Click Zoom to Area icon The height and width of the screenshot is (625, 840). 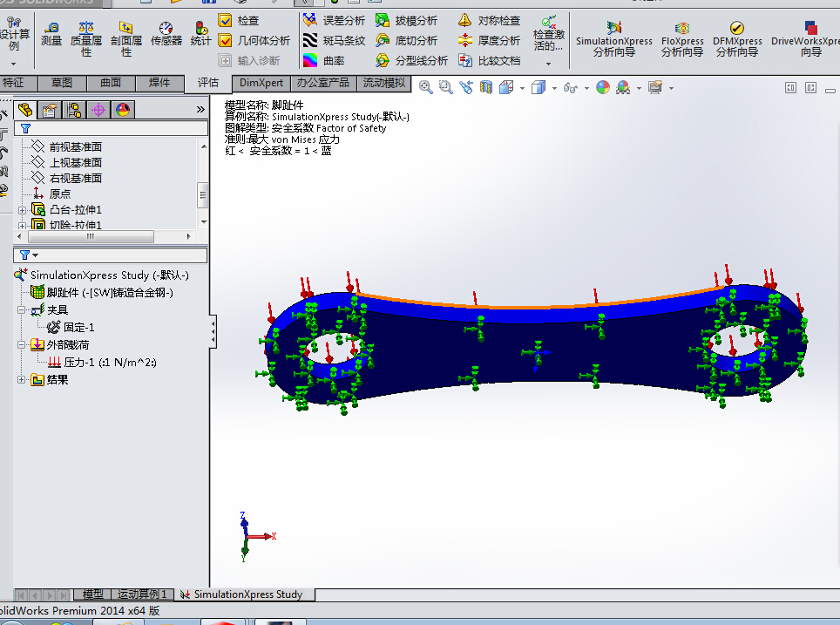(x=446, y=87)
